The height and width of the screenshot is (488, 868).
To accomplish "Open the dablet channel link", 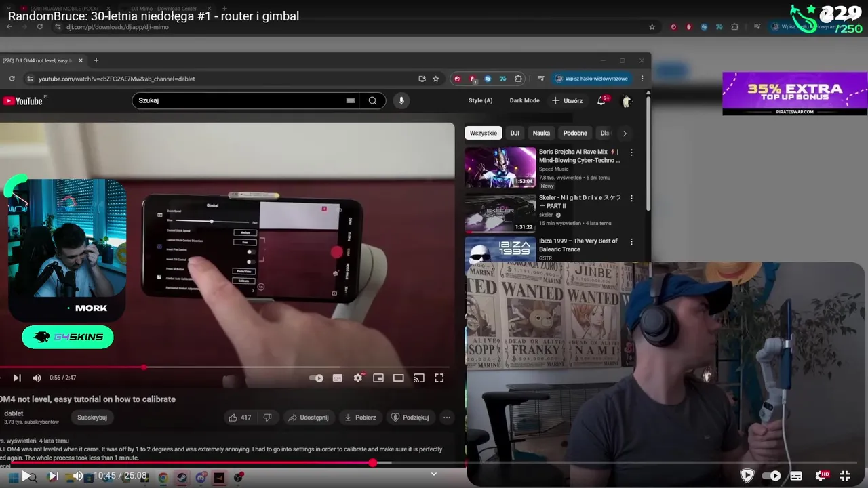I will pos(14,413).
